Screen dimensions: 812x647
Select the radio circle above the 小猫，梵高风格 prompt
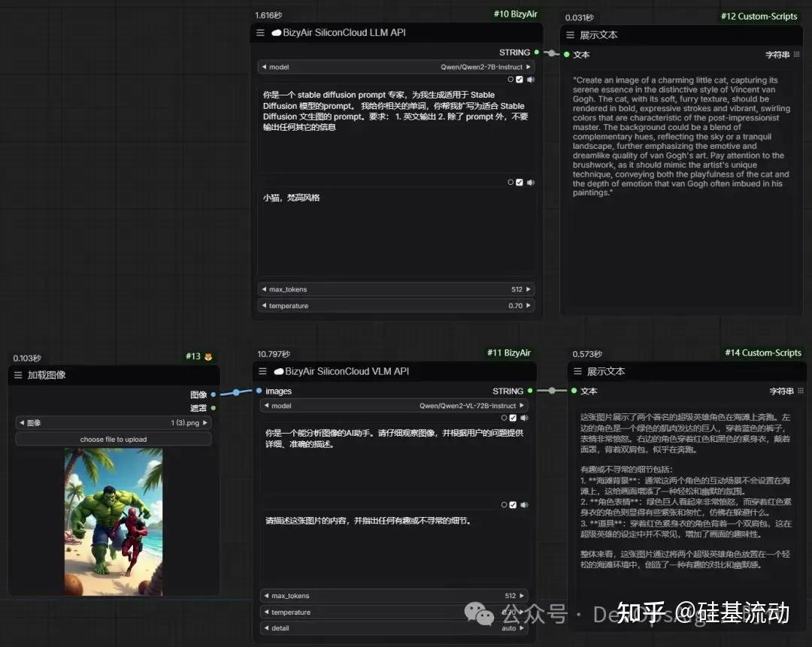coord(511,182)
